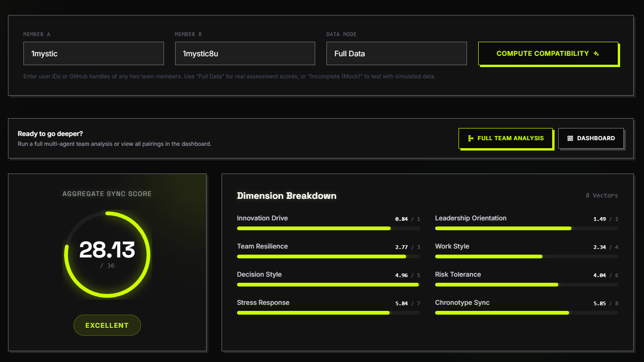Image resolution: width=644 pixels, height=362 pixels.
Task: Open the Data Mode dropdown
Action: [397, 53]
